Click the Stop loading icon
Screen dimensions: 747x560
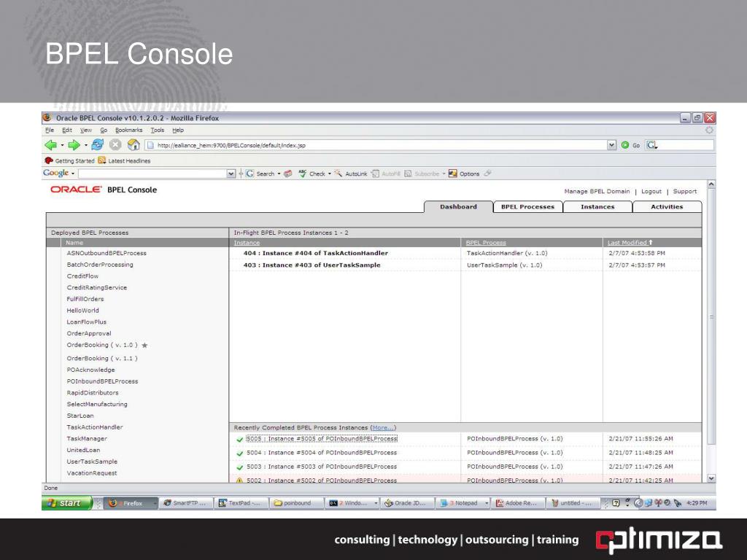(115, 145)
